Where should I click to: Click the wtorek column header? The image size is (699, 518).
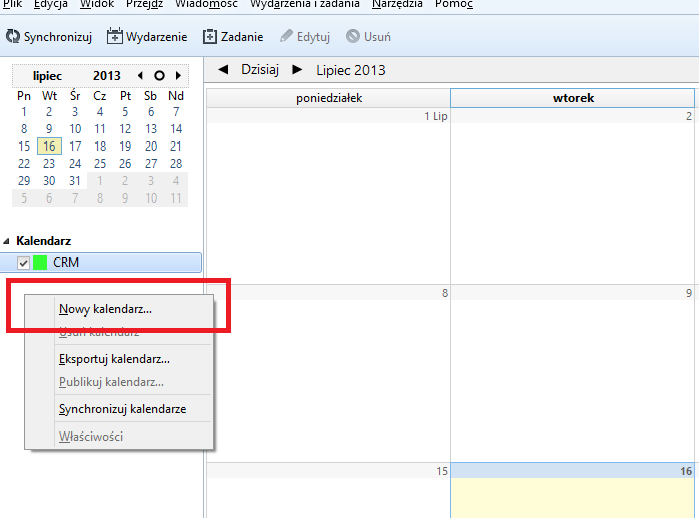click(x=573, y=98)
